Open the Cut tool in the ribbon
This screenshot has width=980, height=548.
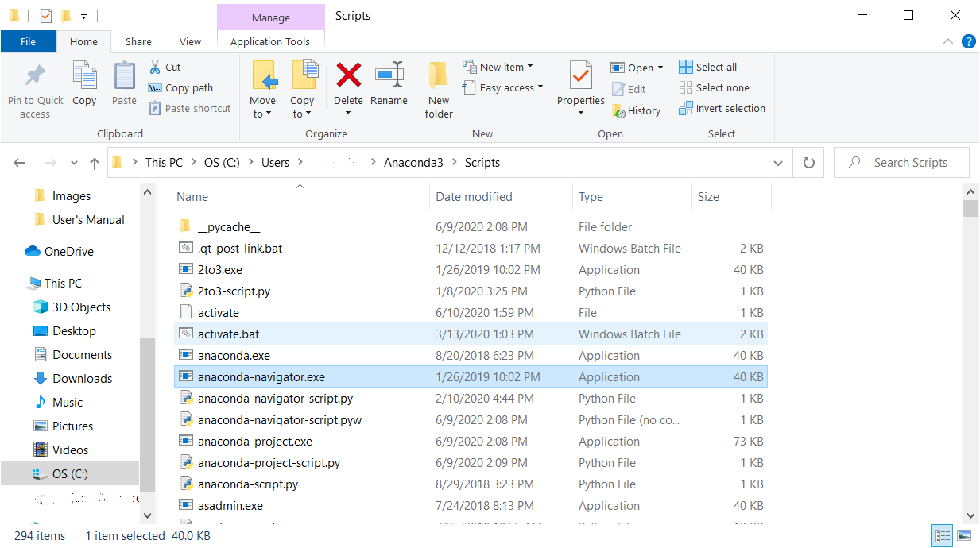(165, 68)
